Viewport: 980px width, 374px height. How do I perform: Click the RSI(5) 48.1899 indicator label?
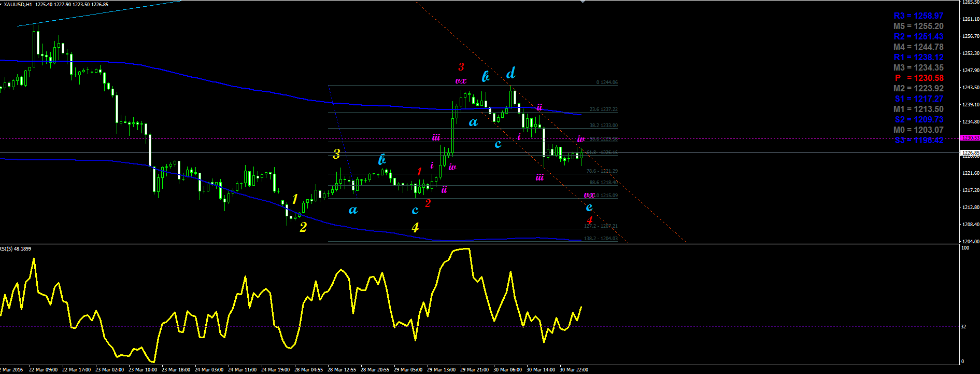click(16, 249)
